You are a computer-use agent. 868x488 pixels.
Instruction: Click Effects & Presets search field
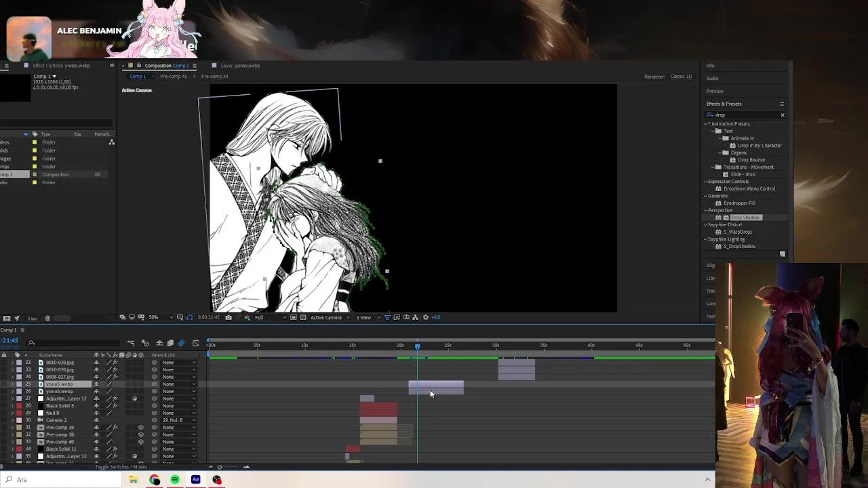[745, 115]
